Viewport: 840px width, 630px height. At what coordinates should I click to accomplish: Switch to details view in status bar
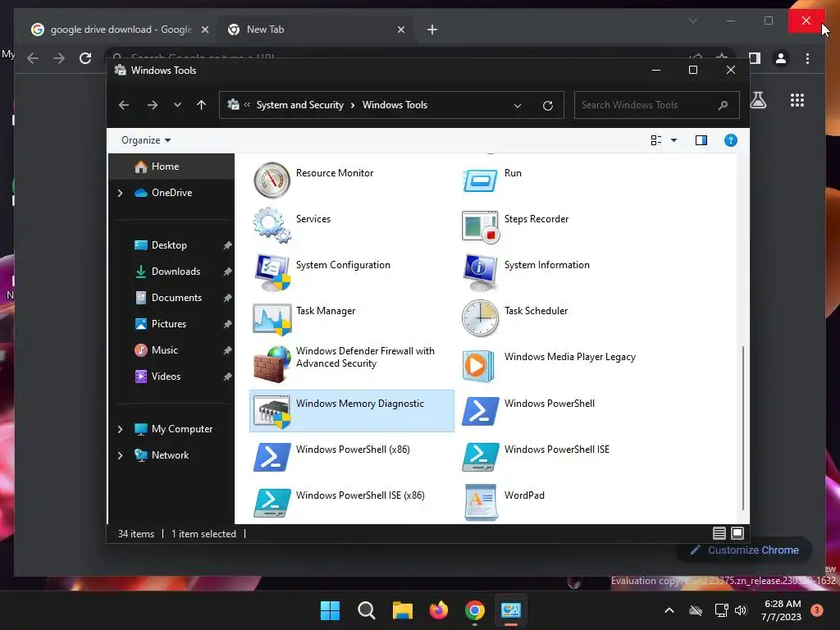[719, 533]
